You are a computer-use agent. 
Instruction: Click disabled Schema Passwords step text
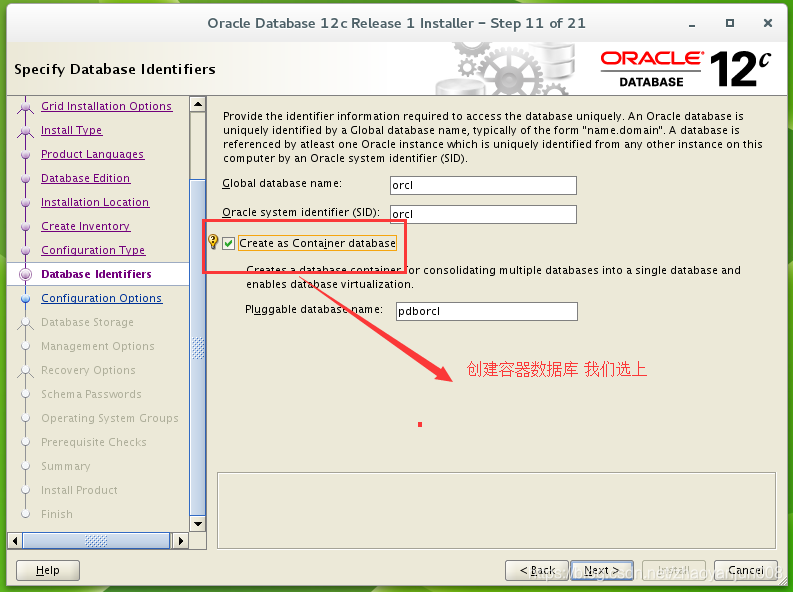(91, 394)
